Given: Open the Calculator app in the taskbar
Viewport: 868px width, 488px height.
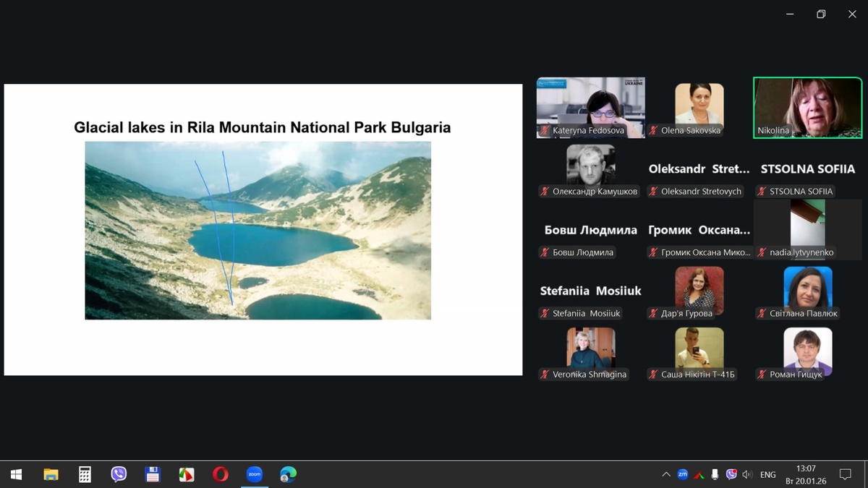Looking at the screenshot, I should point(85,474).
